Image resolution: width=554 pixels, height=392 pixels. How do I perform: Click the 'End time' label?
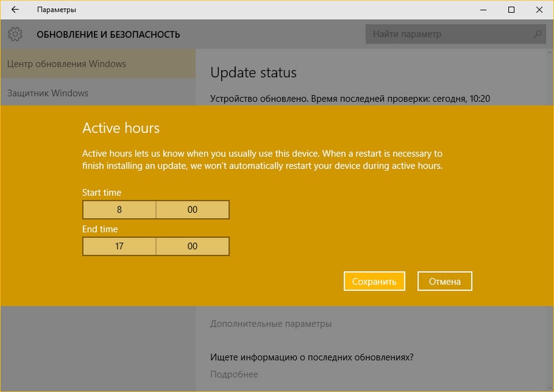coord(100,229)
